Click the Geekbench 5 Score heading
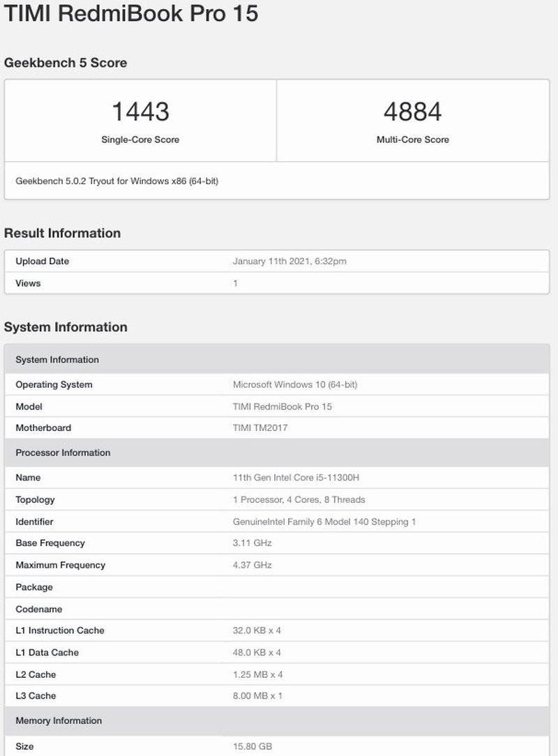 [x=66, y=63]
